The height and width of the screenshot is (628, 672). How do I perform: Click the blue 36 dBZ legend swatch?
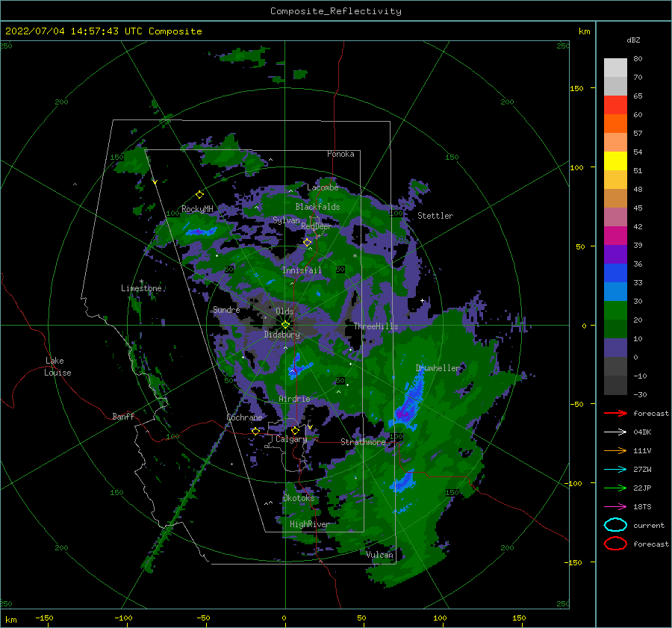(615, 273)
